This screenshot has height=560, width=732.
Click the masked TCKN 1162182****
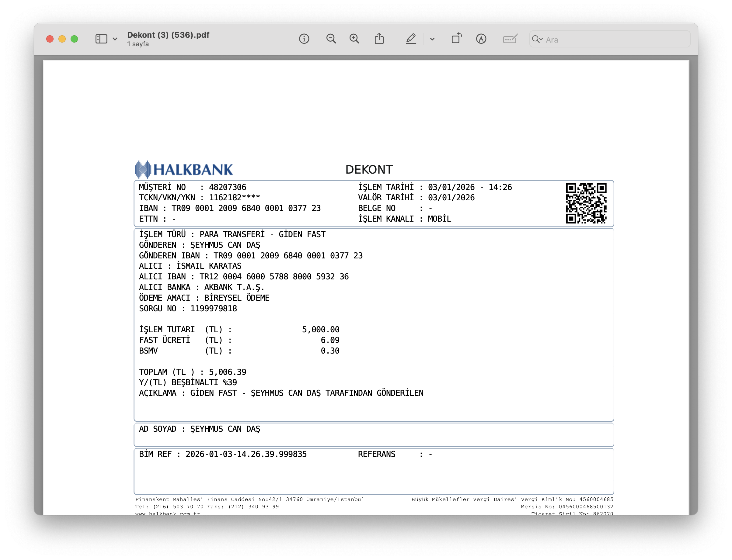point(235,198)
